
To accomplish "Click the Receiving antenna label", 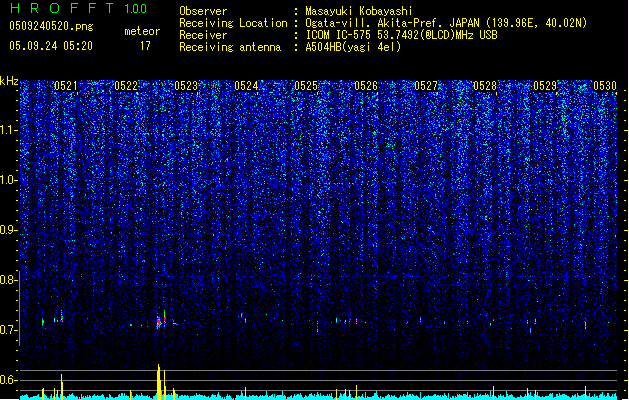I will [230, 47].
